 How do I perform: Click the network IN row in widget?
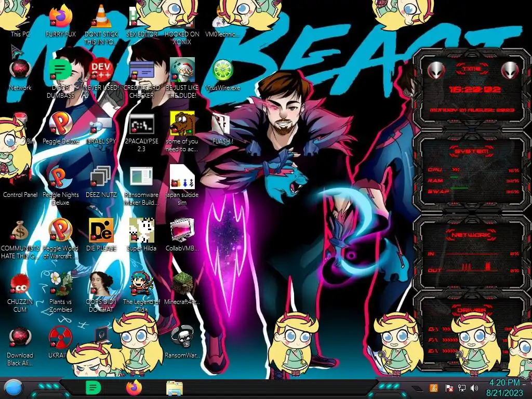tap(473, 254)
